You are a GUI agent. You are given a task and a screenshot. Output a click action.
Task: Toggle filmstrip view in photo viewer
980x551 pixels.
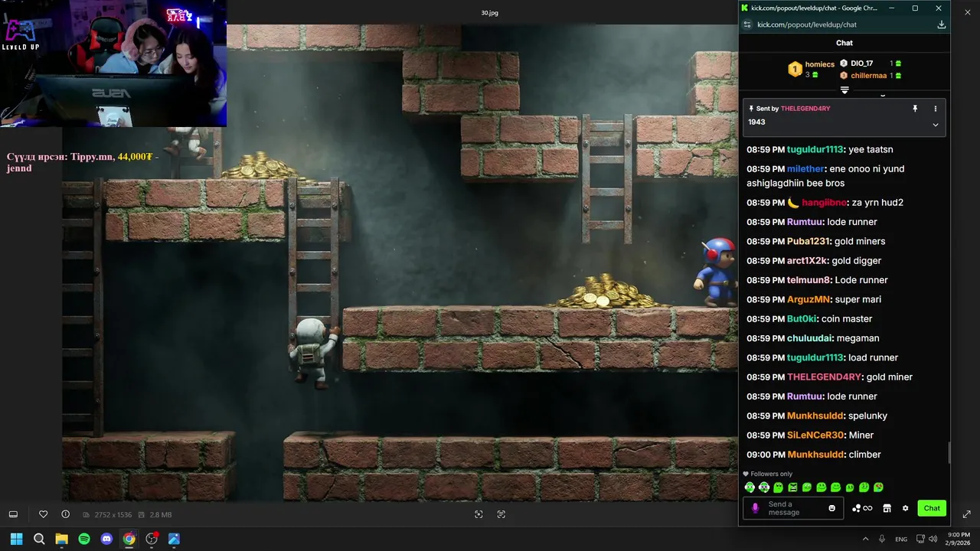[x=13, y=514]
